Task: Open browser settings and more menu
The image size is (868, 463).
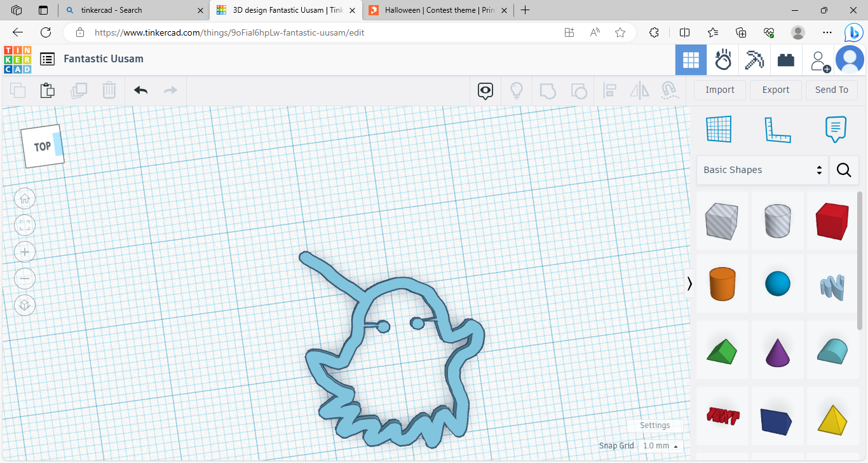Action: [827, 32]
